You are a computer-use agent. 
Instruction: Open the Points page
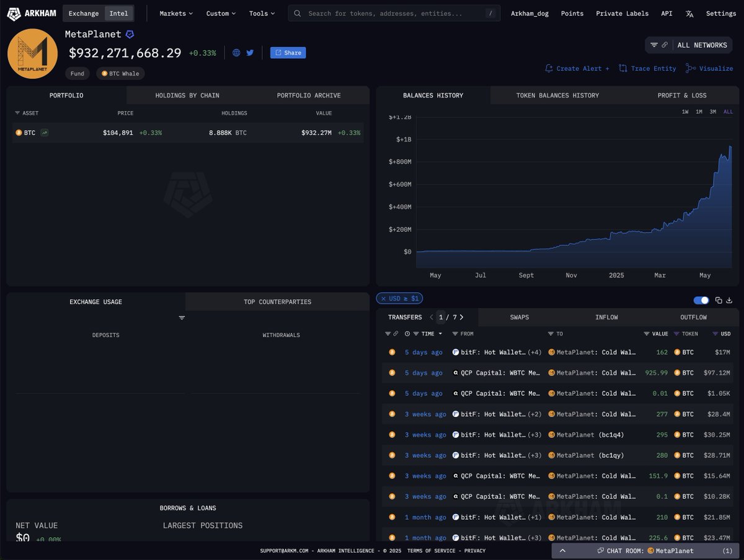[x=572, y=13]
